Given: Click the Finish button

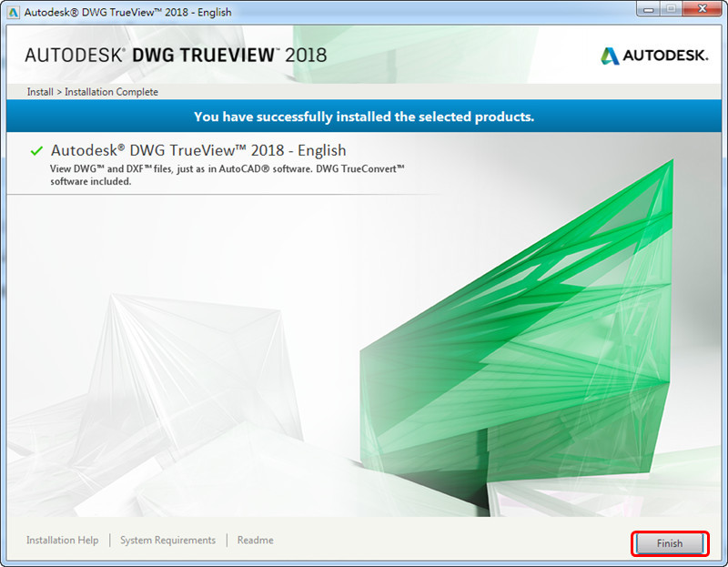Looking at the screenshot, I should coord(670,543).
